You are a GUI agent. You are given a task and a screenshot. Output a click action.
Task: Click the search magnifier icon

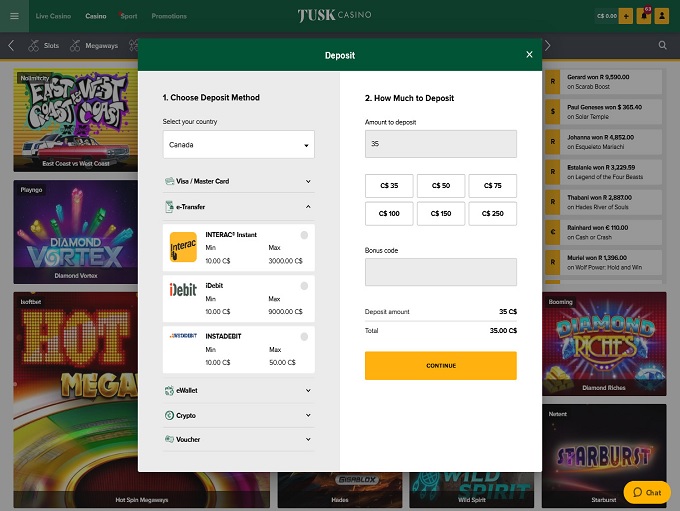[x=662, y=45]
